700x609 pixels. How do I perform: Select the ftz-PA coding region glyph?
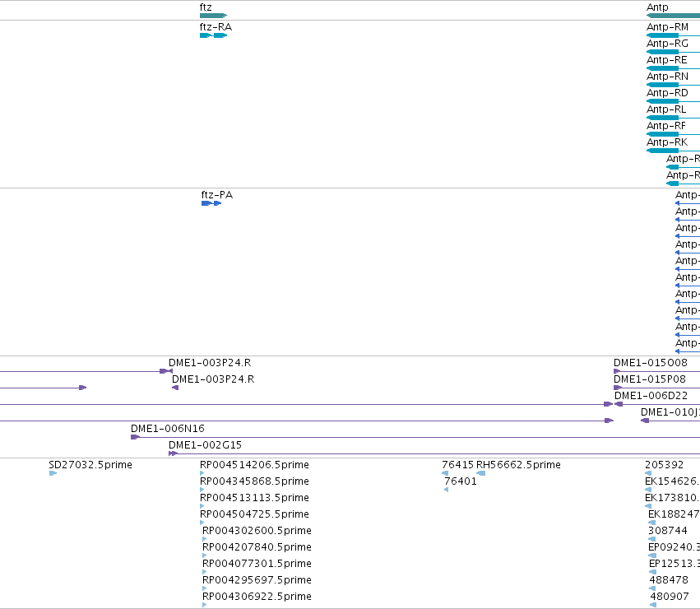tap(211, 203)
